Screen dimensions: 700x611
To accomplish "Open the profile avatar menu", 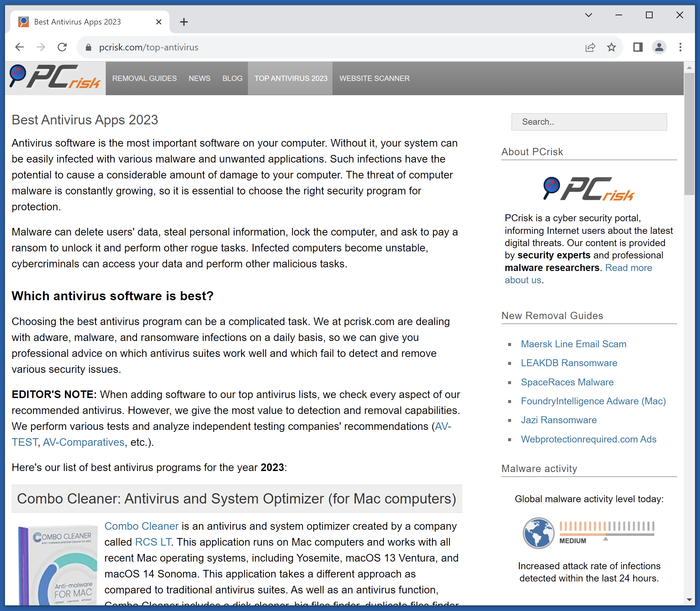I will pos(659,47).
